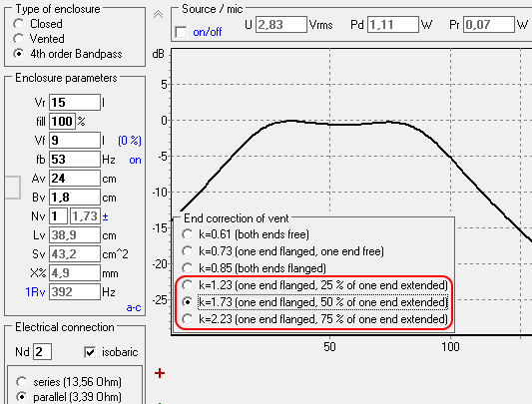Click the end correction 1,73 field
Image resolution: width=532 pixels, height=404 pixels.
click(x=85, y=216)
